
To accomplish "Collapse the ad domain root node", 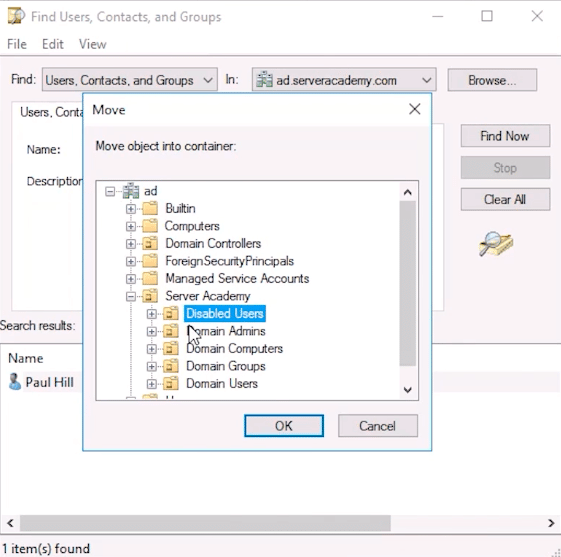I will click(x=110, y=192).
